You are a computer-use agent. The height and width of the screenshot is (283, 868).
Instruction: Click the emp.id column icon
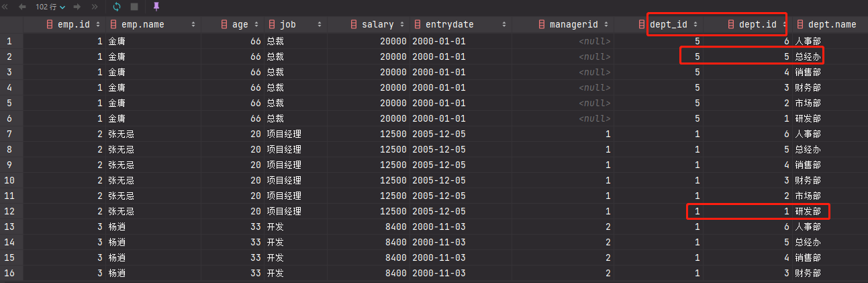(x=50, y=25)
